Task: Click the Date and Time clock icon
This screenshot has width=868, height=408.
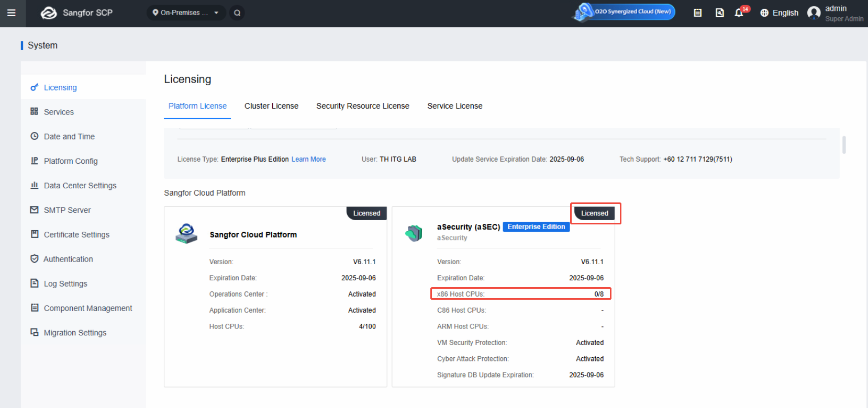Action: coord(35,136)
